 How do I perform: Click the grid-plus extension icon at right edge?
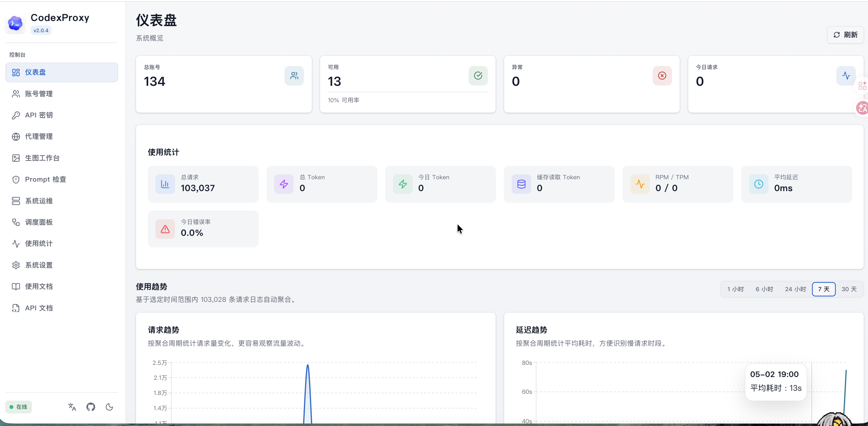(863, 86)
